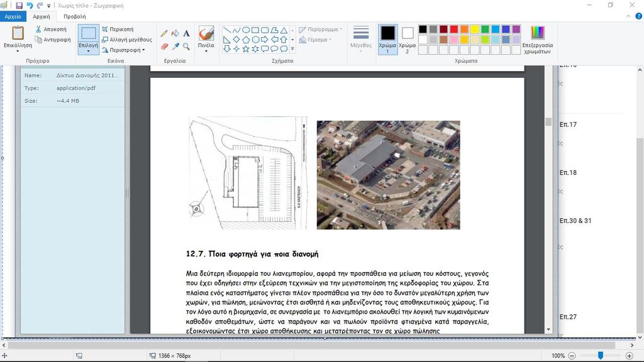
Task: Expand the full shapes gallery
Action: pos(292,49)
